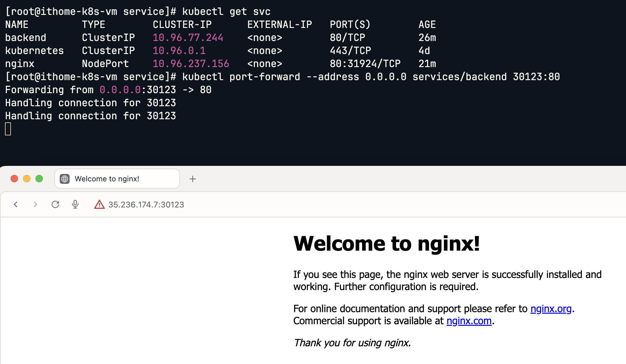The width and height of the screenshot is (626, 364).
Task: Minimize browser with yellow button
Action: [27, 179]
